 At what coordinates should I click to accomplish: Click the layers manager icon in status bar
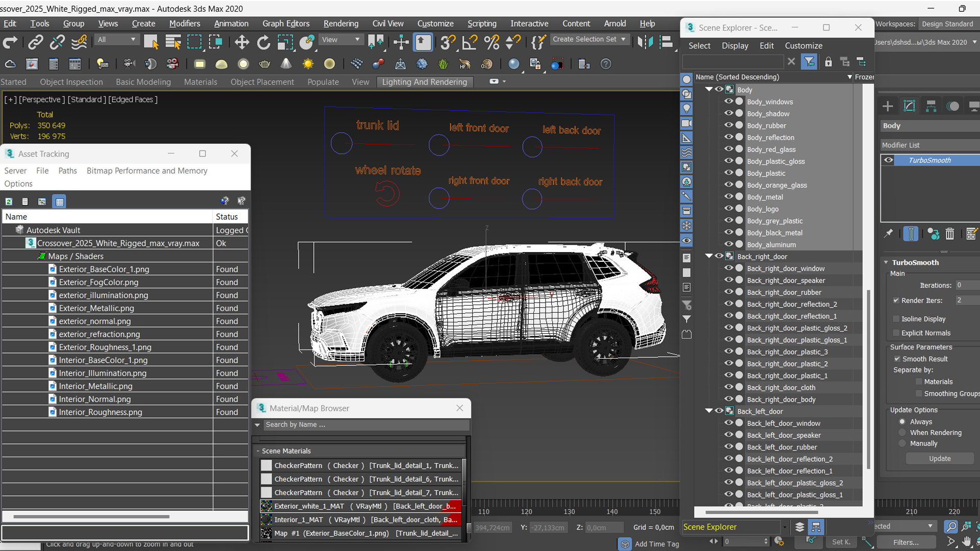click(x=799, y=527)
